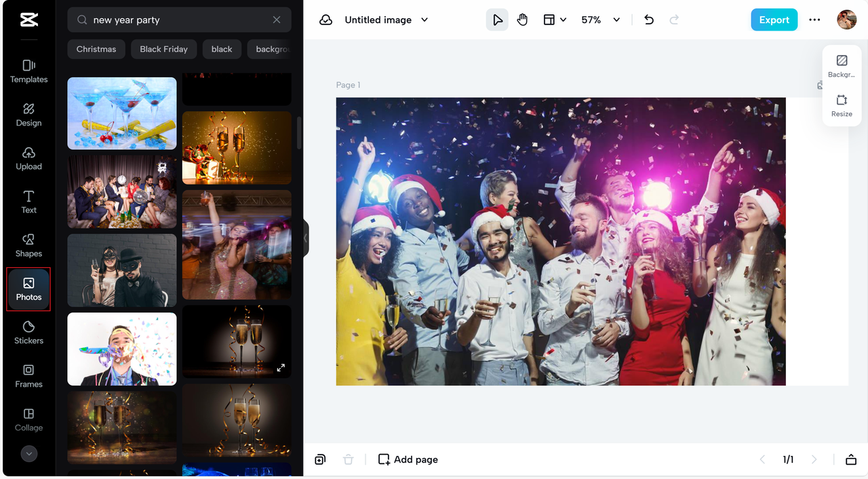868x479 pixels.
Task: Click the CapCut logo icon
Action: point(29,20)
